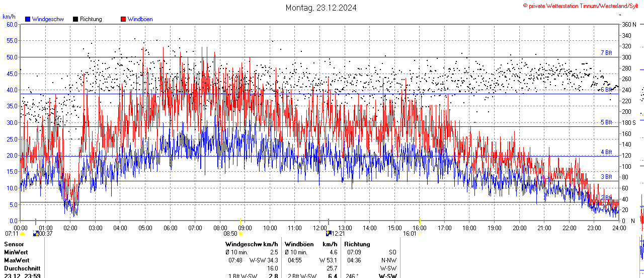Click the 7 Bft line label
The height and width of the screenshot is (278, 644).
click(606, 53)
